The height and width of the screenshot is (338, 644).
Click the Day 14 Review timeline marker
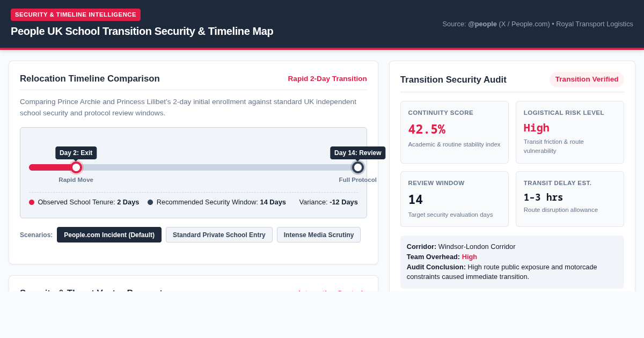[358, 167]
